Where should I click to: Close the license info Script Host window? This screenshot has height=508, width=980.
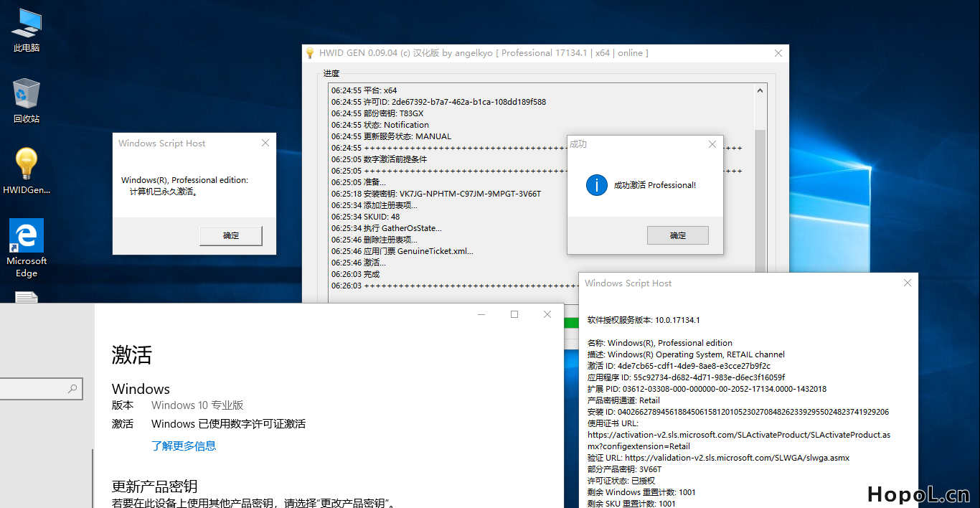(x=908, y=283)
